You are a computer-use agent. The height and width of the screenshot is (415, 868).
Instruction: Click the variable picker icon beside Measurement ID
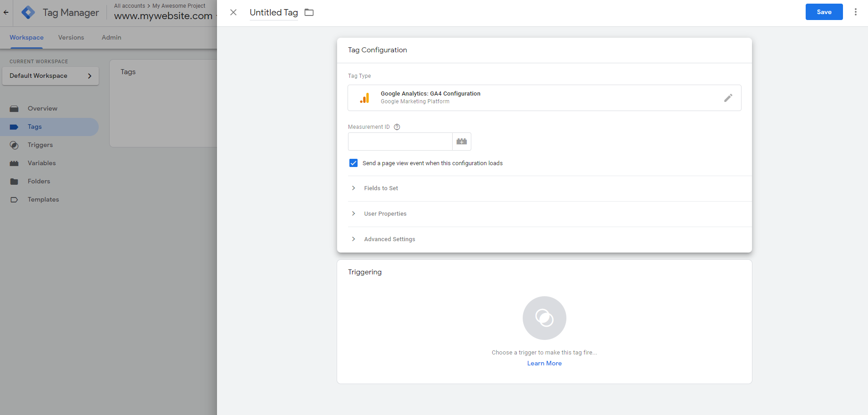pyautogui.click(x=461, y=142)
